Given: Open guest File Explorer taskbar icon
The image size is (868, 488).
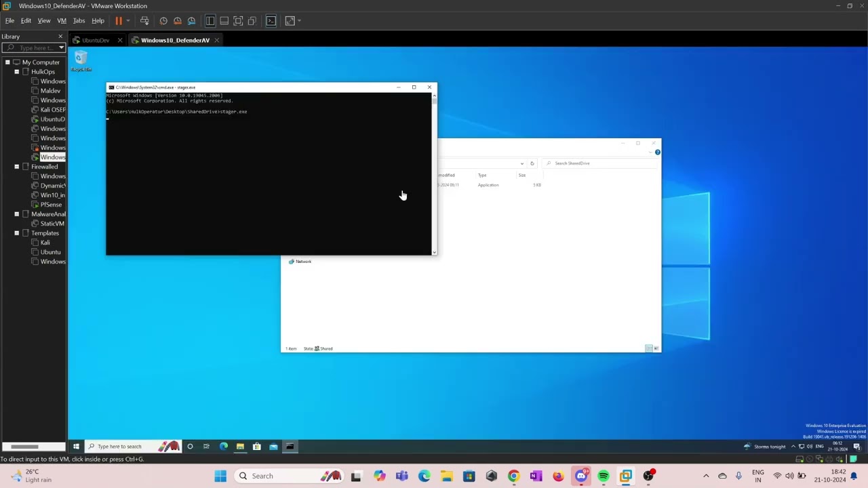Looking at the screenshot, I should pos(240,447).
